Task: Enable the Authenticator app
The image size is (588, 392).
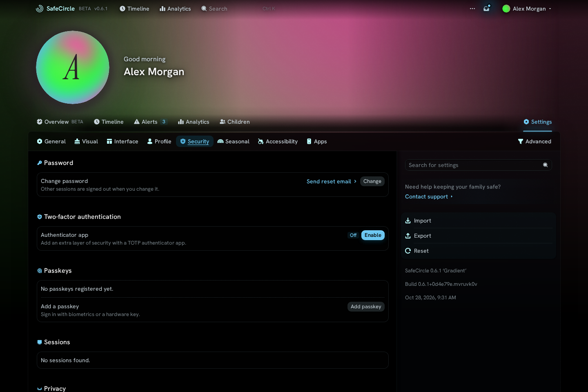Action: [373, 235]
